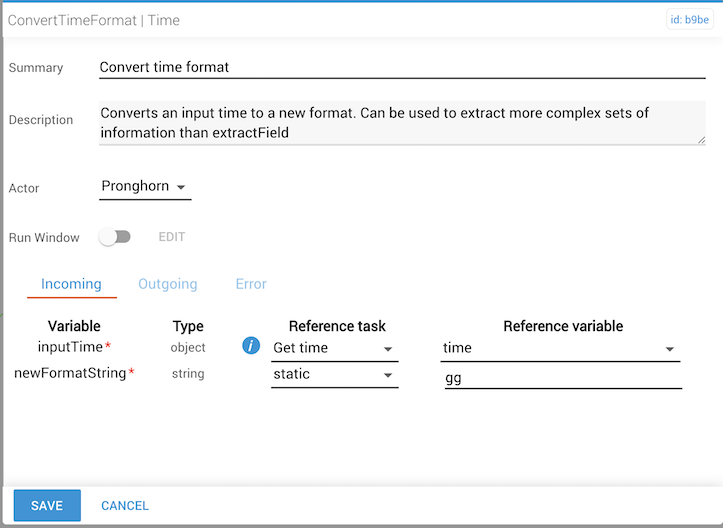Screen dimensions: 723x528
Task: Click the id b9be badge
Action: [x=691, y=19]
